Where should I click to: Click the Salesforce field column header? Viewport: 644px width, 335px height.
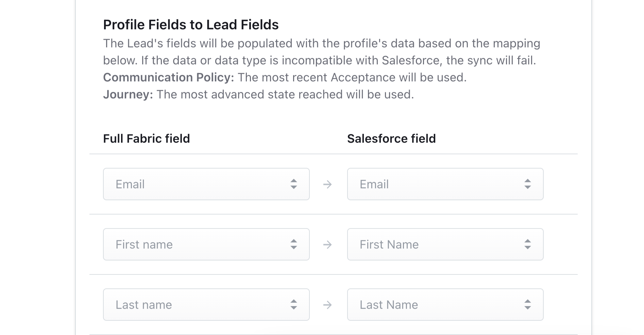[391, 139]
